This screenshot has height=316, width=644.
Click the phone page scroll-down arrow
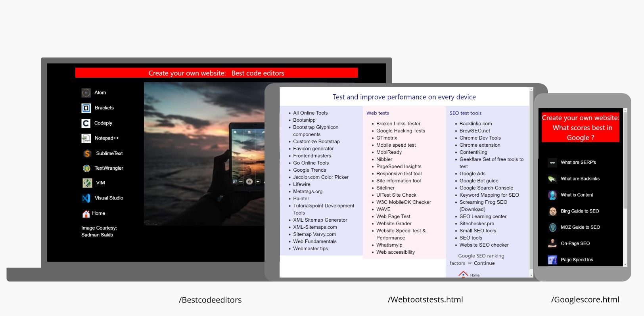pos(625,264)
